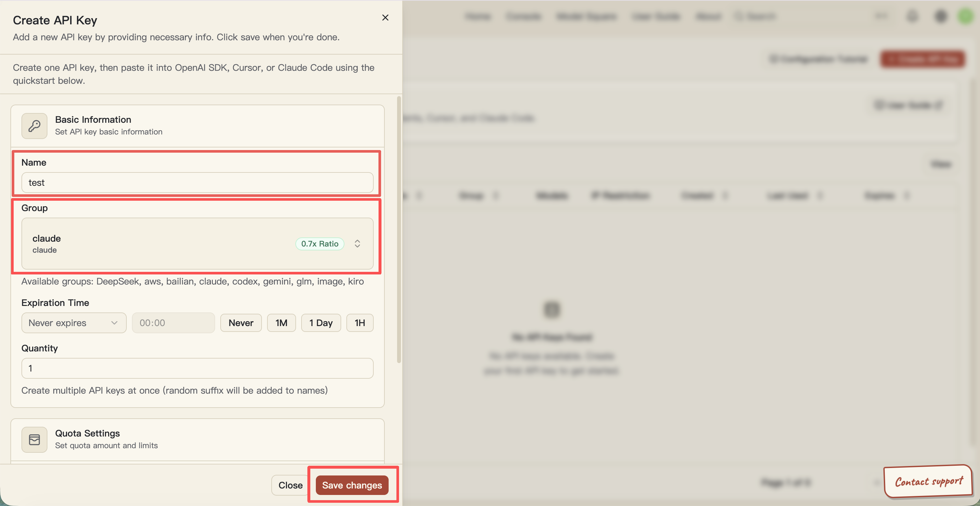
Task: Click the 0.7x Ratio badge
Action: (319, 244)
